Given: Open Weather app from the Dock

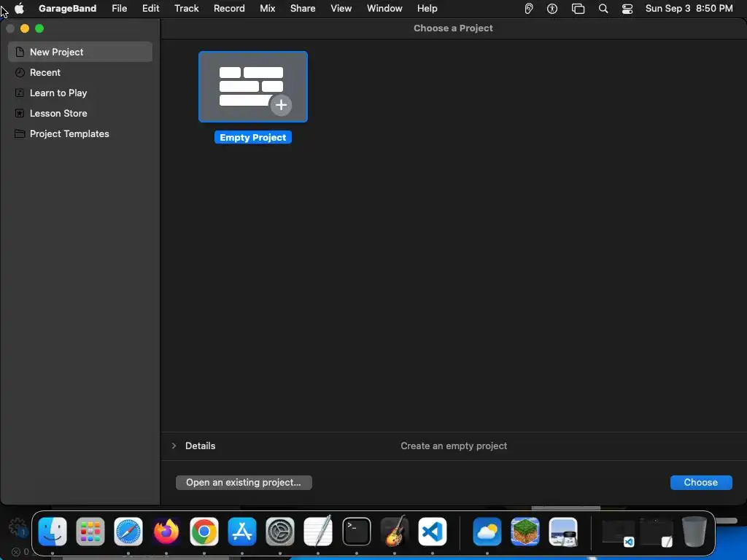Looking at the screenshot, I should click(x=487, y=532).
